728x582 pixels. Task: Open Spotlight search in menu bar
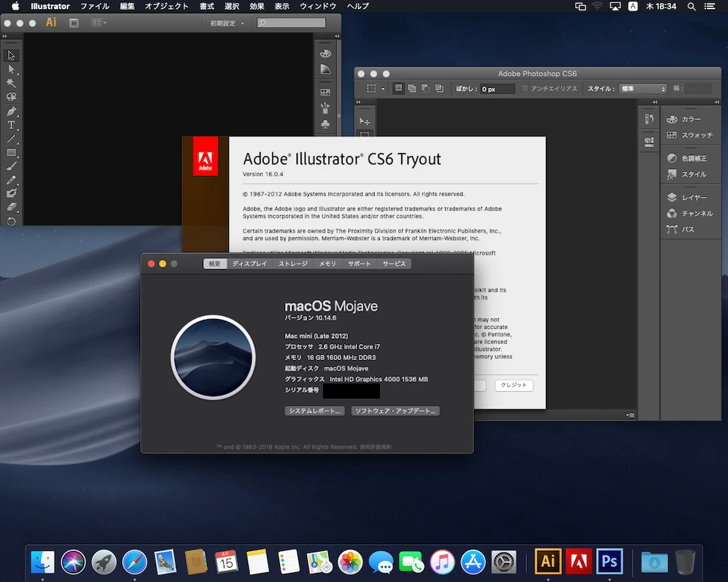692,7
